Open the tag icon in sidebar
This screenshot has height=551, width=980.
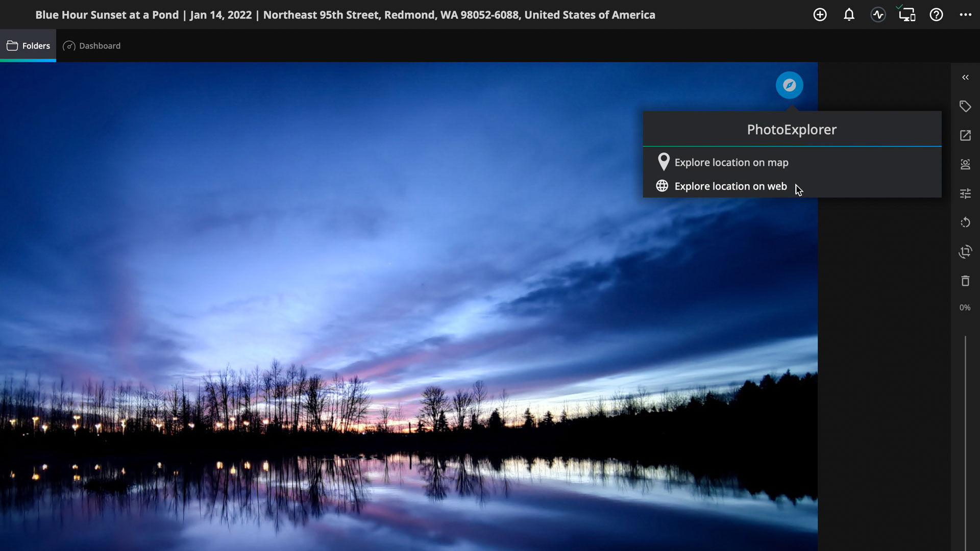pyautogui.click(x=965, y=106)
